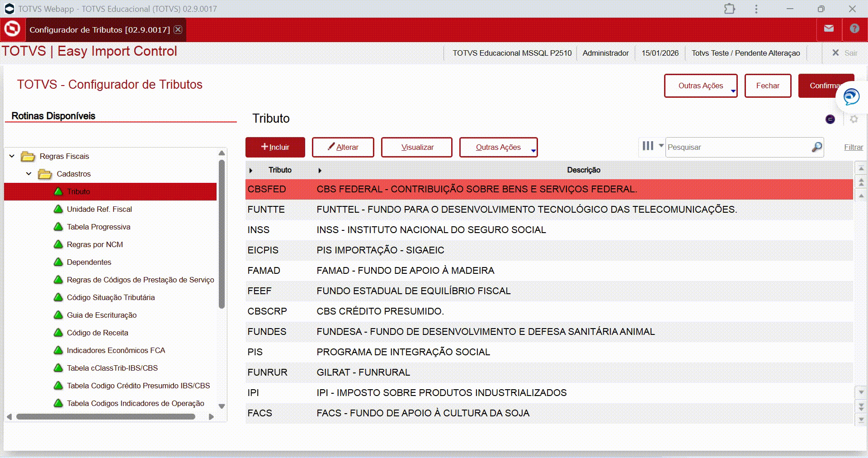Open the chat assistant bubble icon
This screenshot has height=458, width=868.
tap(851, 96)
